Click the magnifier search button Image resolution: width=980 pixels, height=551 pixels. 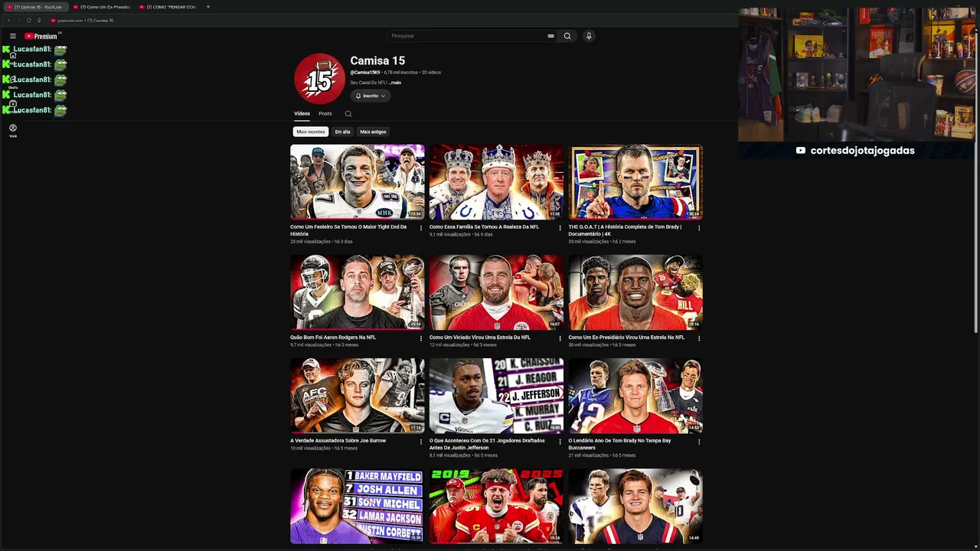click(x=567, y=36)
